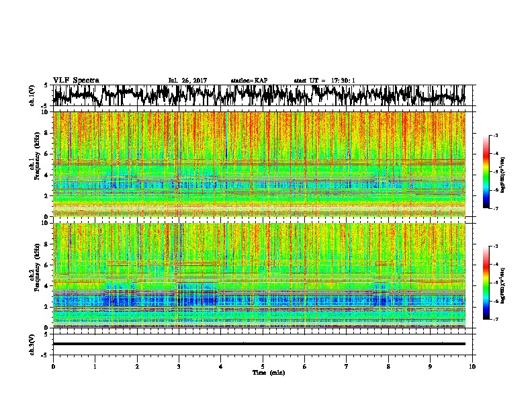
Task: Click the "-3" tick on ch.2 colorbar
Action: point(496,246)
